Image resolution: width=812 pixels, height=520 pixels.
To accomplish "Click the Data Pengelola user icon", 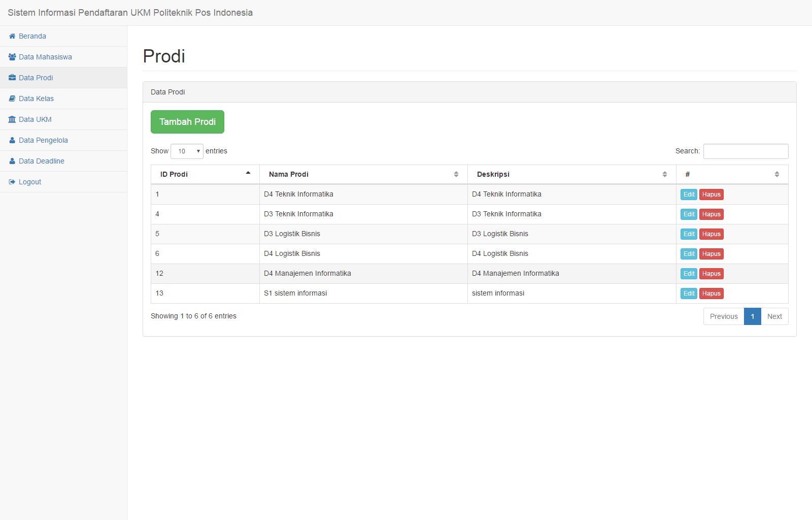I will [12, 140].
